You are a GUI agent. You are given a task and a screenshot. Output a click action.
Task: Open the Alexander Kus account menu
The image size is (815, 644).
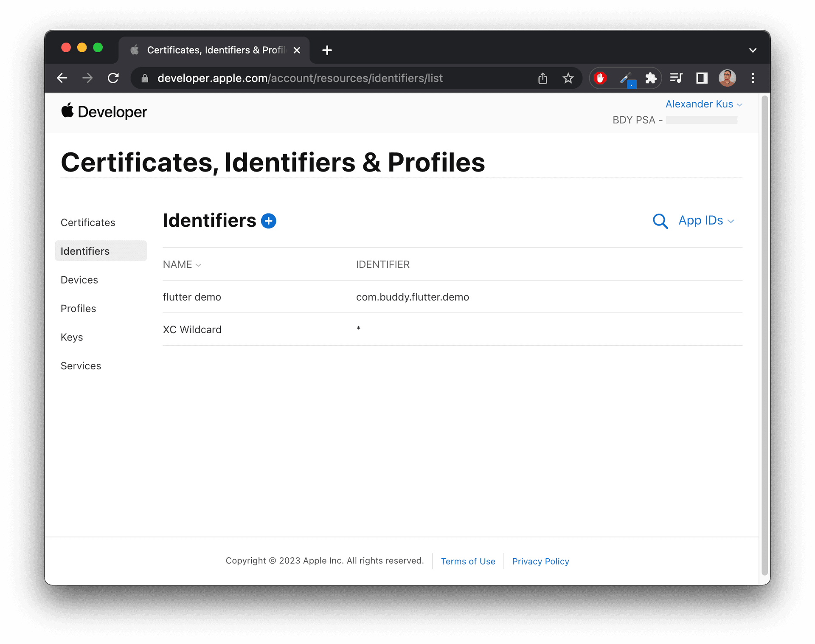703,104
